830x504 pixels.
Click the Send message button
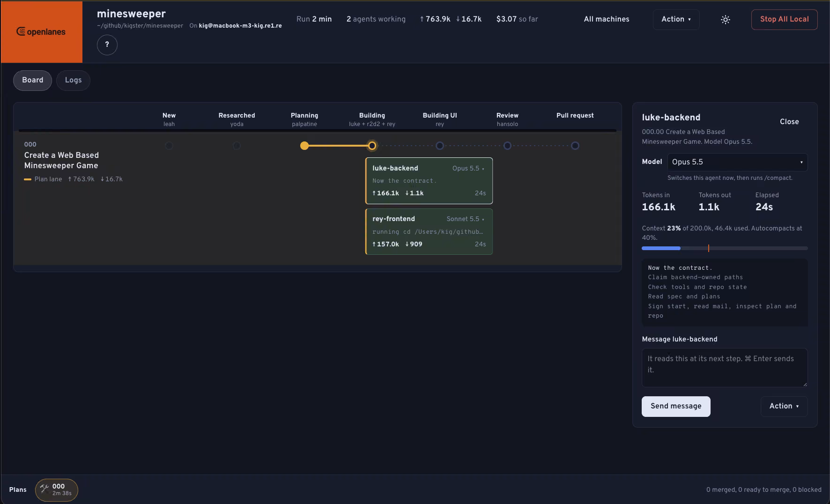point(676,407)
